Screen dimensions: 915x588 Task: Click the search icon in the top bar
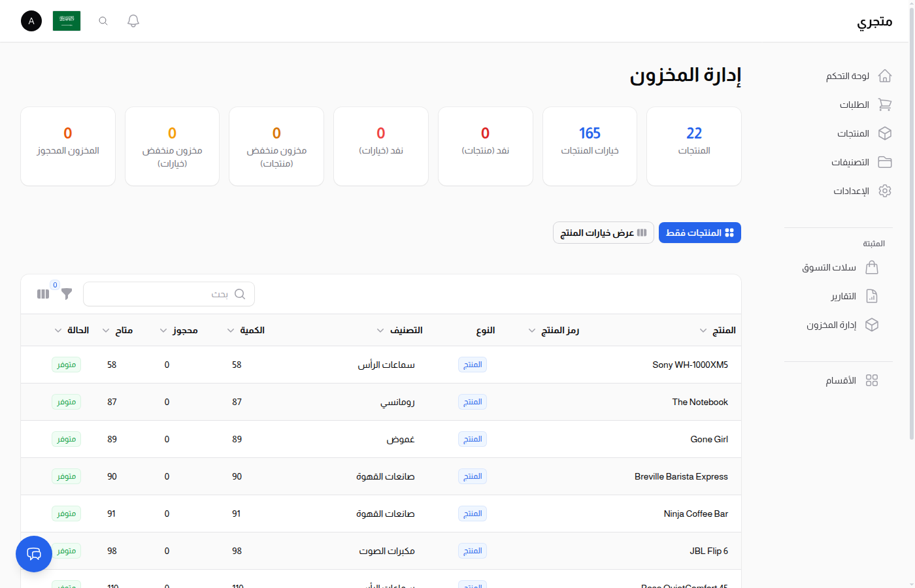click(103, 20)
